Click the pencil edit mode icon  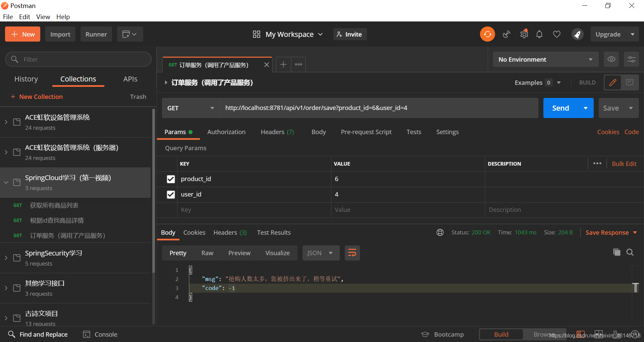coord(613,82)
